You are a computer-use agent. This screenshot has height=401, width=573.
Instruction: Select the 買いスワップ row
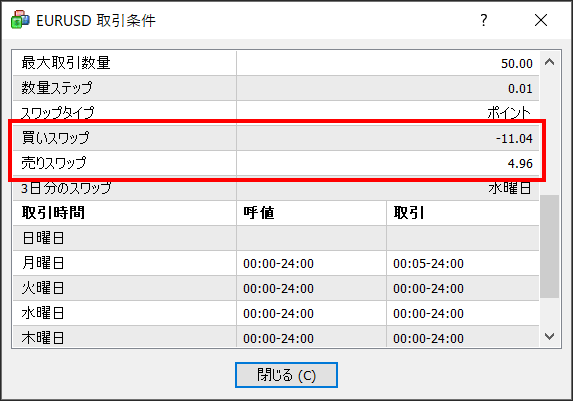click(276, 138)
